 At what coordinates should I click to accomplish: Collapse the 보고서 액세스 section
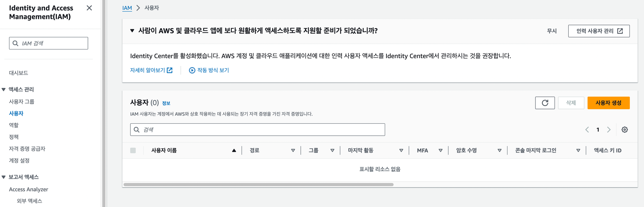(4, 177)
